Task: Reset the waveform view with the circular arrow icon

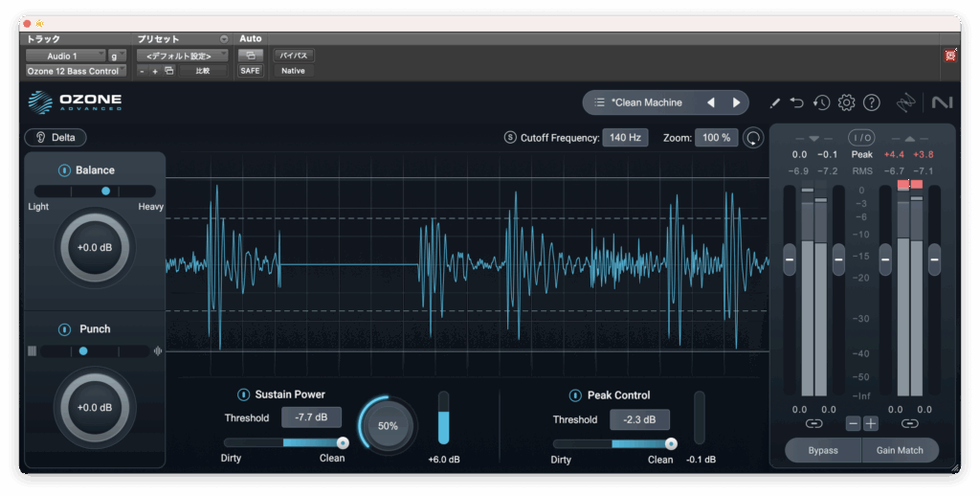Action: coord(754,138)
